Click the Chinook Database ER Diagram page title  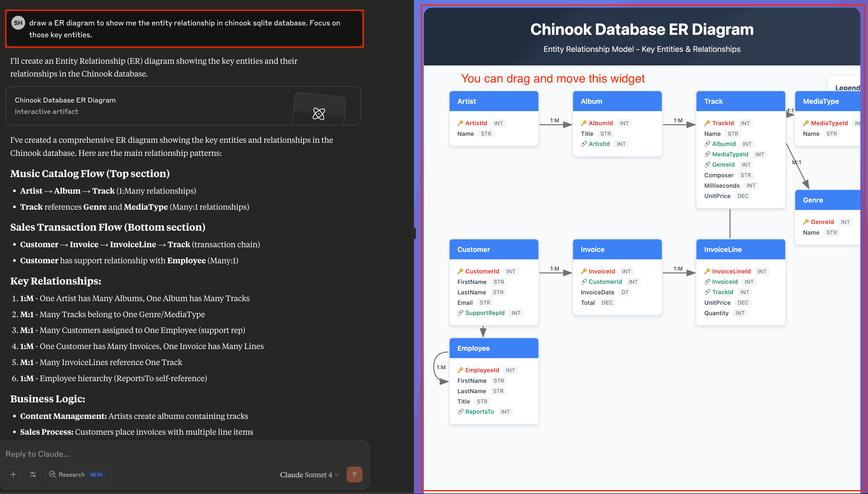click(x=642, y=30)
